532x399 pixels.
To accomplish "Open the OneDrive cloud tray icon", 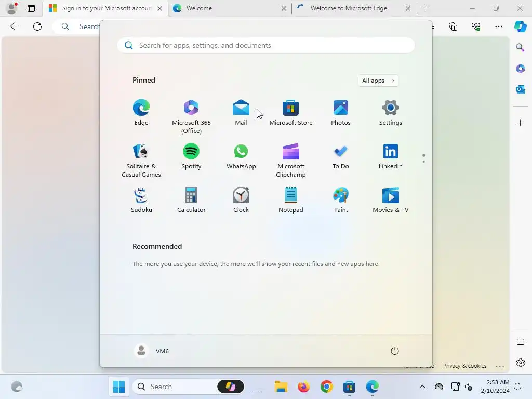I will coord(439,387).
